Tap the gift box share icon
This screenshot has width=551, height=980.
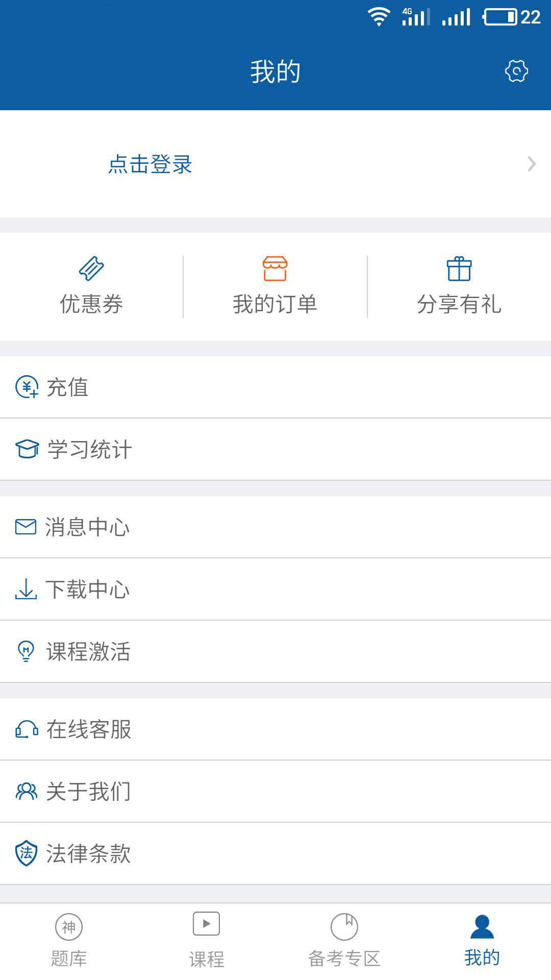click(459, 268)
